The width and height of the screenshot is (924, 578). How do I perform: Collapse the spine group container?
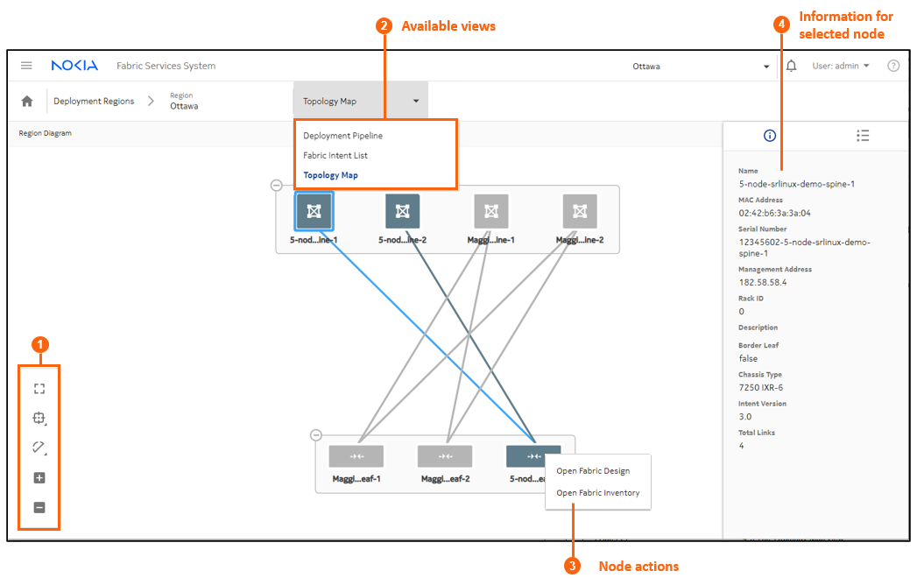tap(277, 186)
